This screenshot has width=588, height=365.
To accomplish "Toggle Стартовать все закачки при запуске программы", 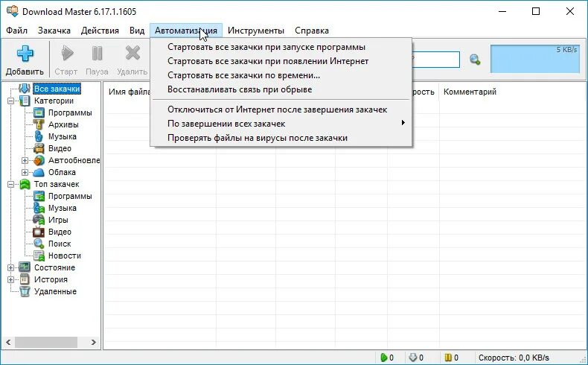I will [x=281, y=47].
